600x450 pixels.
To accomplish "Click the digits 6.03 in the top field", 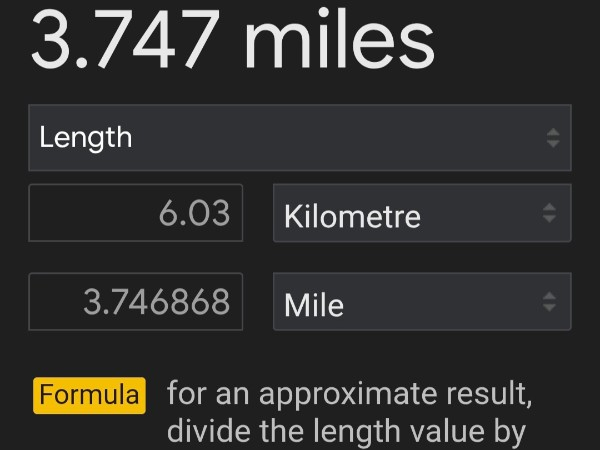I will point(194,214).
